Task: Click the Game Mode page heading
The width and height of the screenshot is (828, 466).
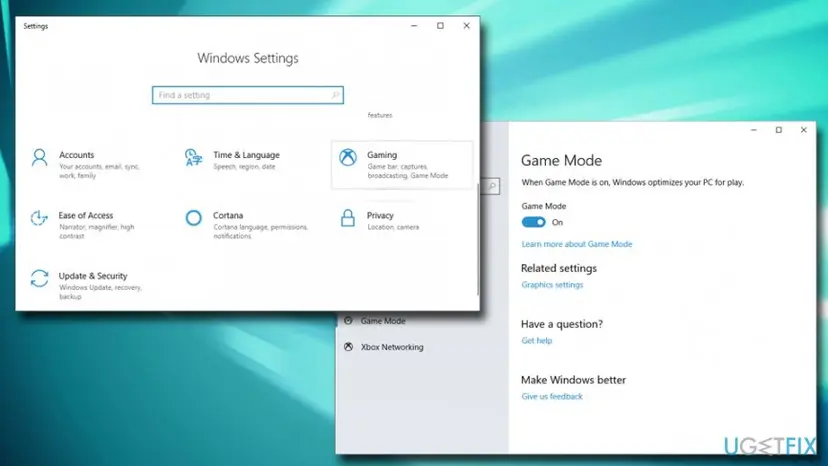Action: tap(561, 161)
